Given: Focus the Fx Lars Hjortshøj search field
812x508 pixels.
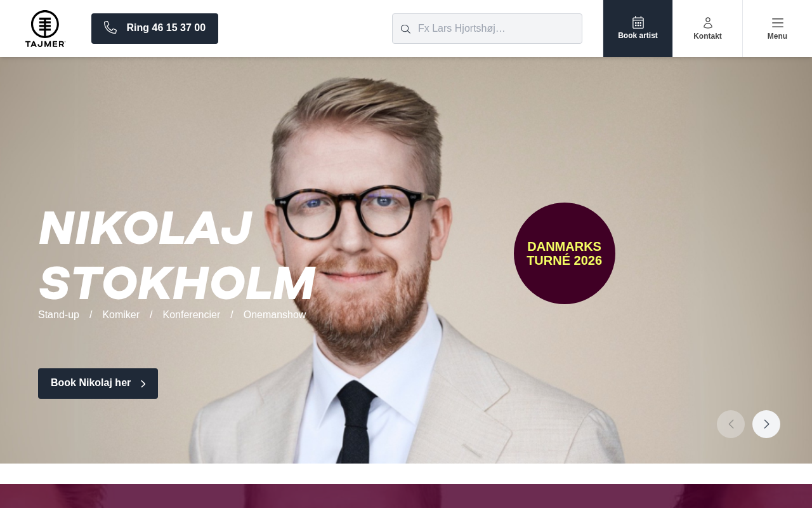Looking at the screenshot, I should (x=487, y=29).
